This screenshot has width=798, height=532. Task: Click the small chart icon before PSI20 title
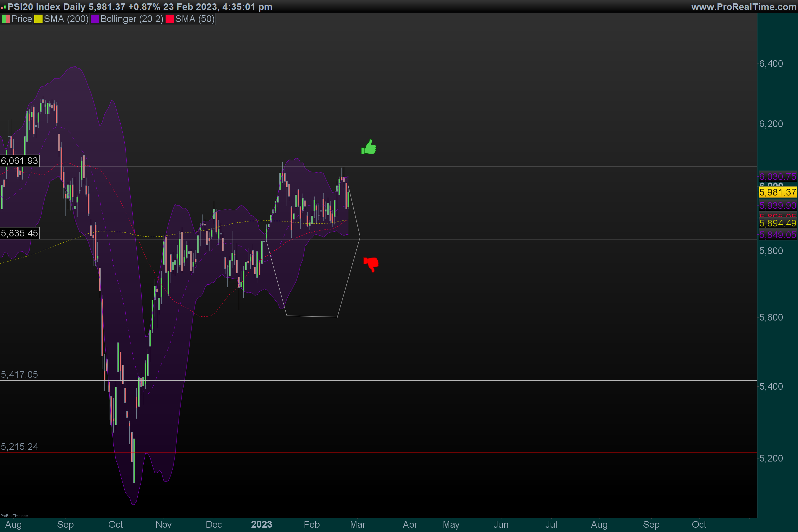[3, 7]
